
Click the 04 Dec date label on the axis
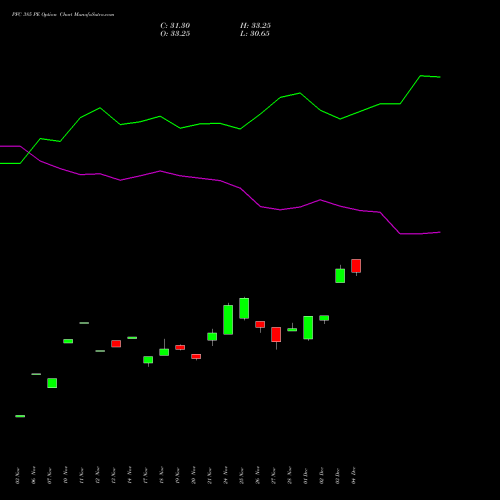click(x=354, y=475)
